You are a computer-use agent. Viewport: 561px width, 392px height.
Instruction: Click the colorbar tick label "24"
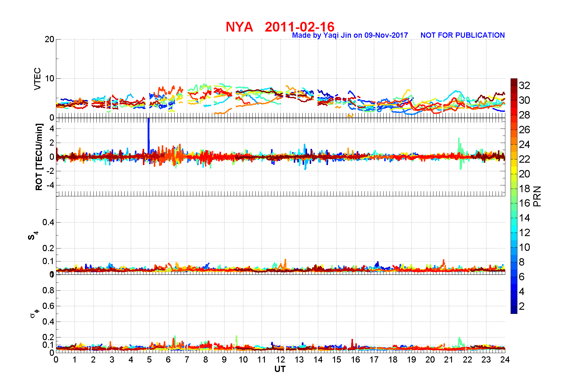(524, 144)
